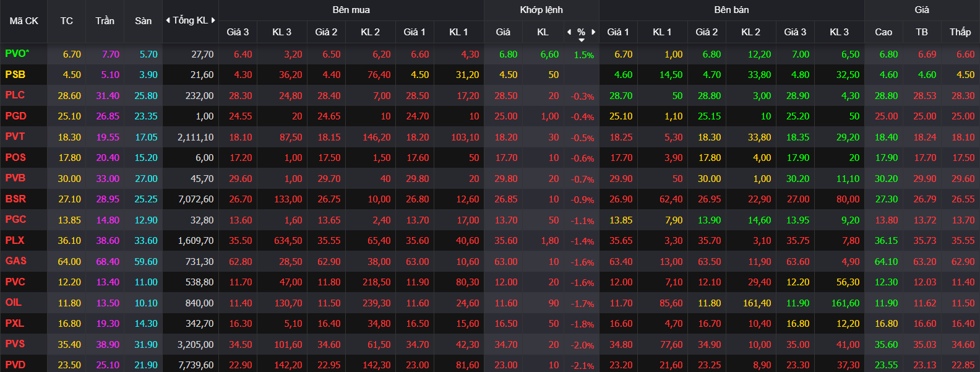Click PVD percent change -2.1%
This screenshot has height=372, width=980.
tap(582, 366)
